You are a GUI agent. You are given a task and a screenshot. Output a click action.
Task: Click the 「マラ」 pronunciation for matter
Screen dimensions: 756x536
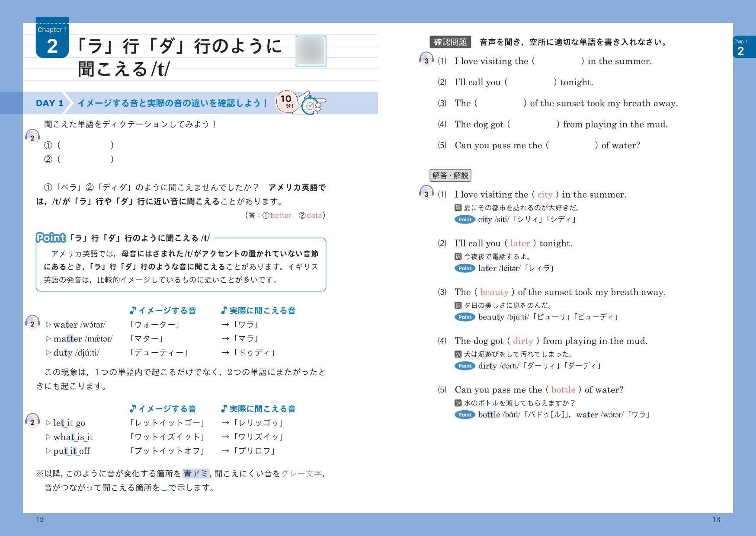[x=246, y=338]
